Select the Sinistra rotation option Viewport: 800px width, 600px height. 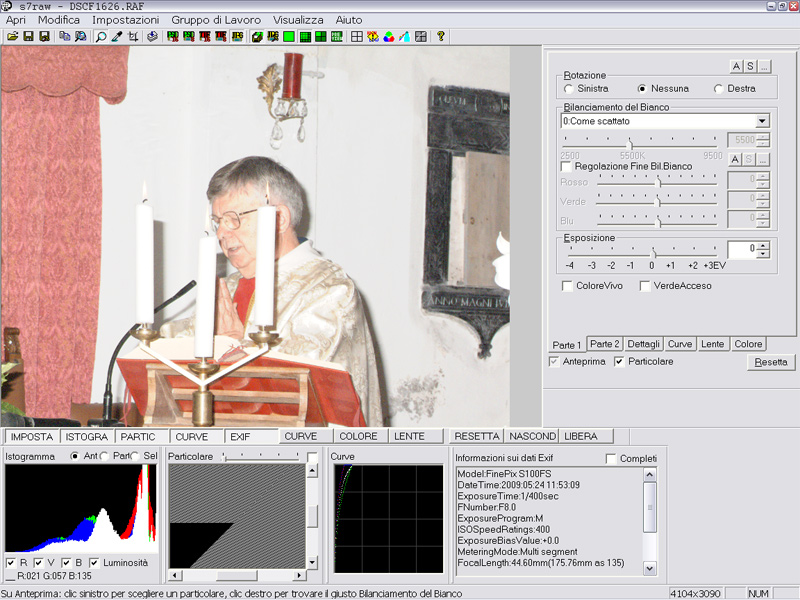click(569, 89)
